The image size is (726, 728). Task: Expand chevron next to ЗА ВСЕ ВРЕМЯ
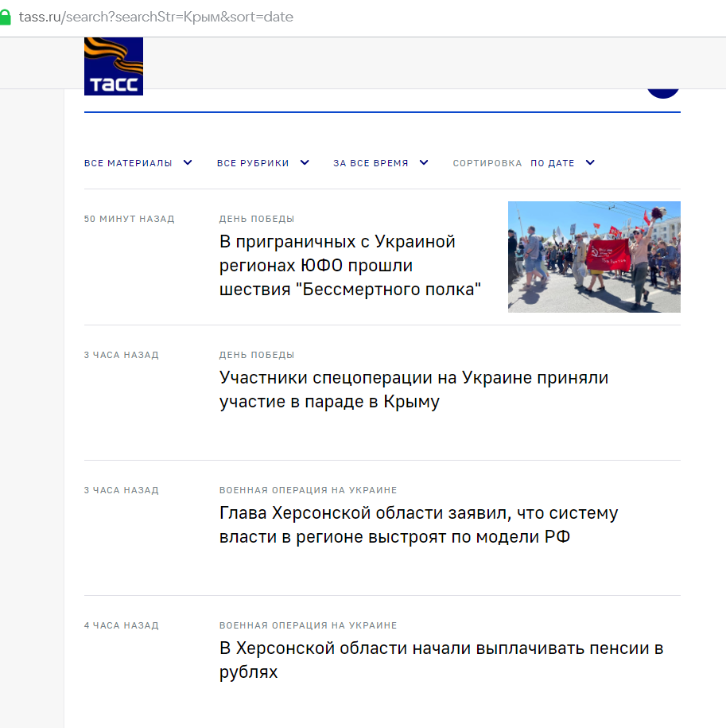pos(424,162)
